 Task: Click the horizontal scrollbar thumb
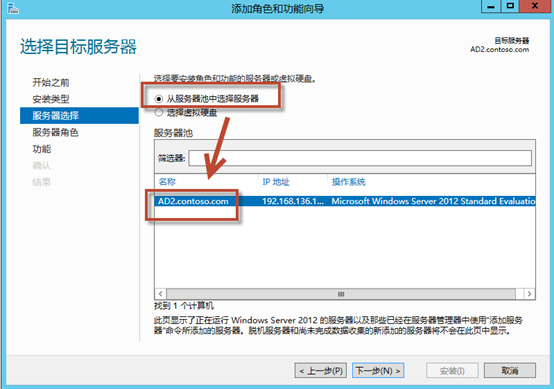click(x=341, y=294)
